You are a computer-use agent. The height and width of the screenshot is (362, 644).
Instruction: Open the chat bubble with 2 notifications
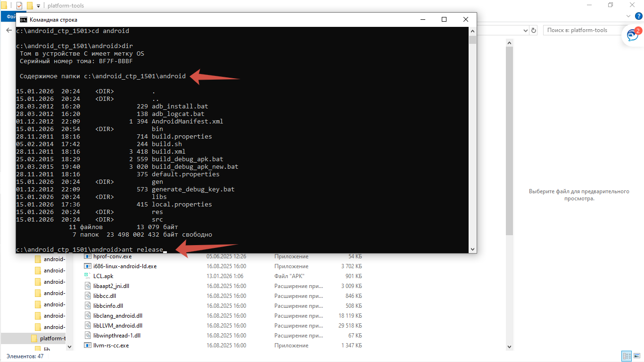[x=632, y=35]
